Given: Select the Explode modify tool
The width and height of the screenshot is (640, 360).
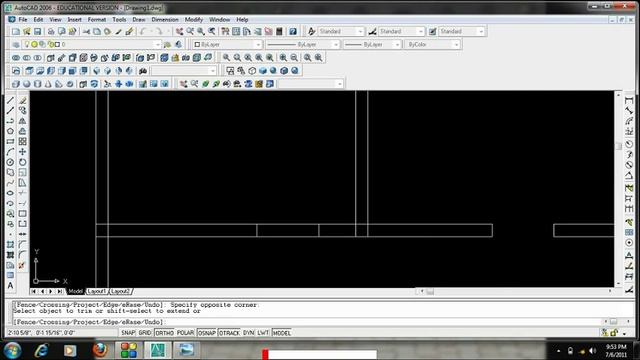Looking at the screenshot, I should pyautogui.click(x=22, y=265).
